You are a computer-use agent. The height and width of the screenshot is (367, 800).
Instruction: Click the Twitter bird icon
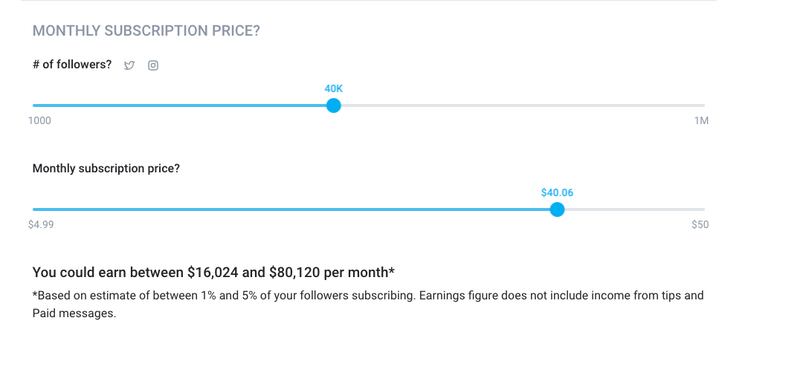click(x=130, y=65)
